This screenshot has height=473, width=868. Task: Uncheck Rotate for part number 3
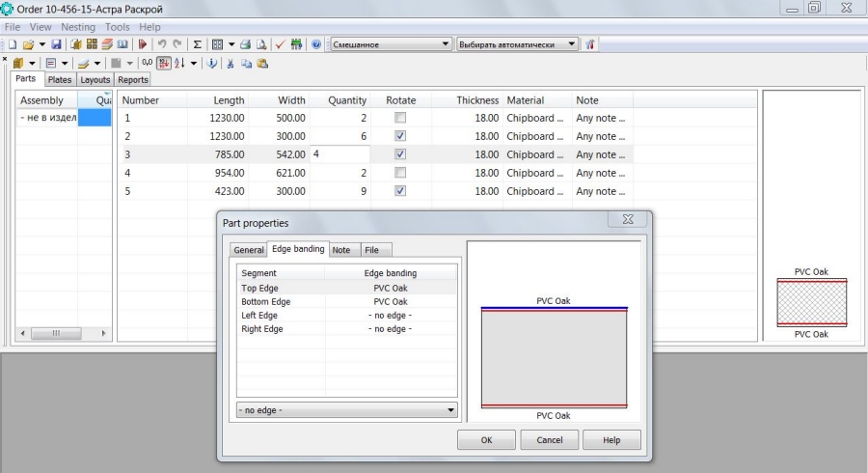(x=400, y=154)
